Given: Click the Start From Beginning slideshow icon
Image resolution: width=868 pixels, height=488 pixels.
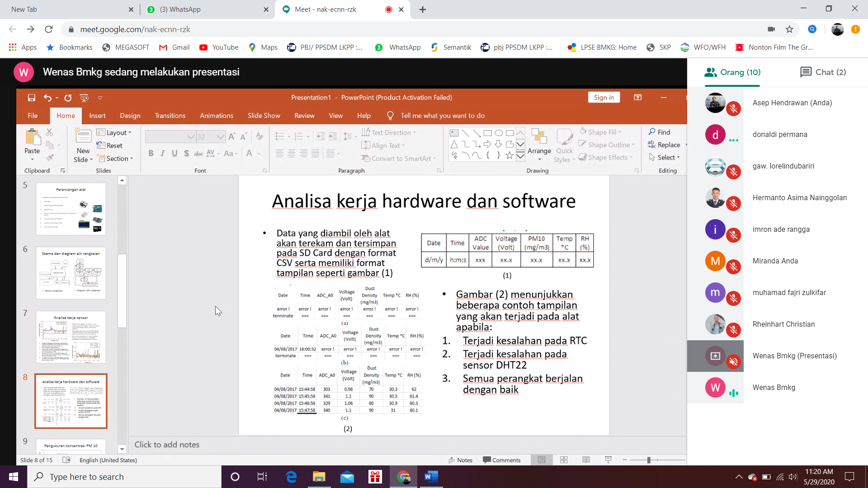Looking at the screenshot, I should tap(84, 98).
